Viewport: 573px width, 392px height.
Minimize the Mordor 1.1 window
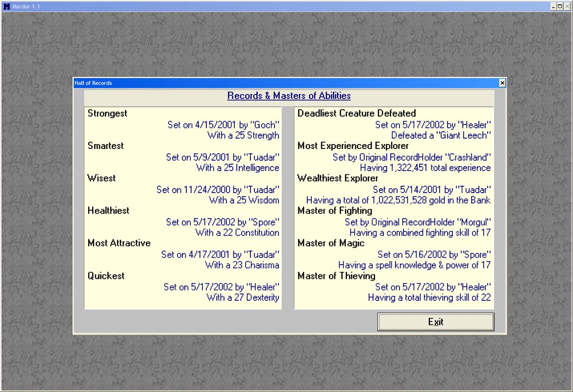click(x=553, y=6)
